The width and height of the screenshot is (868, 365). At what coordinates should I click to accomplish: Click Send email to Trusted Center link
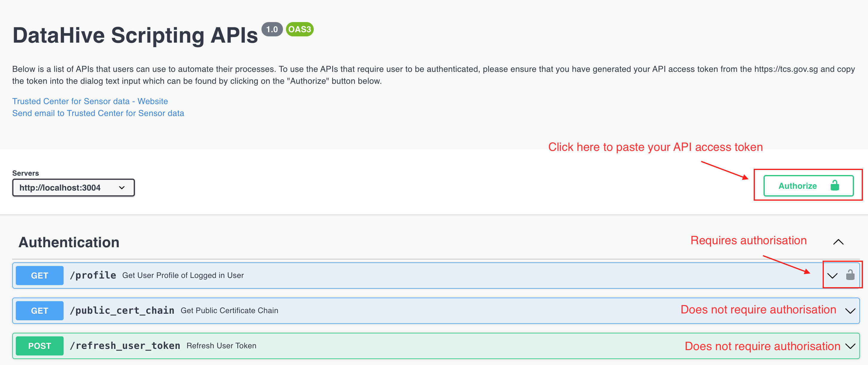click(x=98, y=113)
